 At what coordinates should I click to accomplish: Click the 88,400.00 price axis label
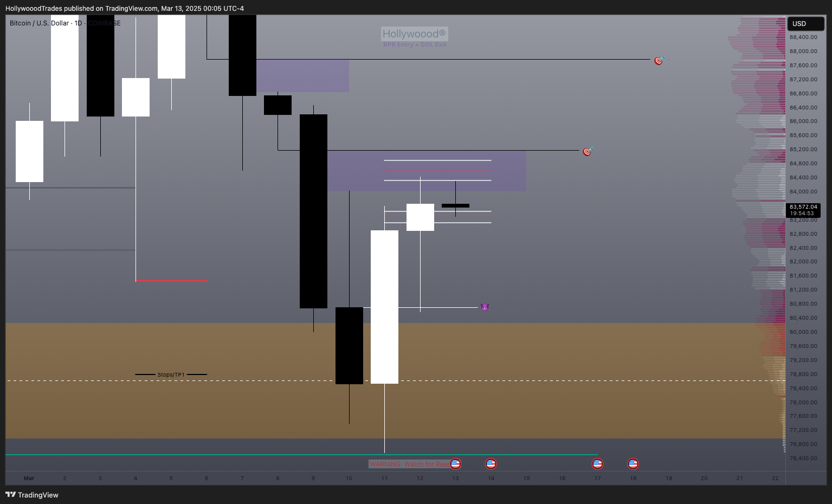[x=803, y=37]
